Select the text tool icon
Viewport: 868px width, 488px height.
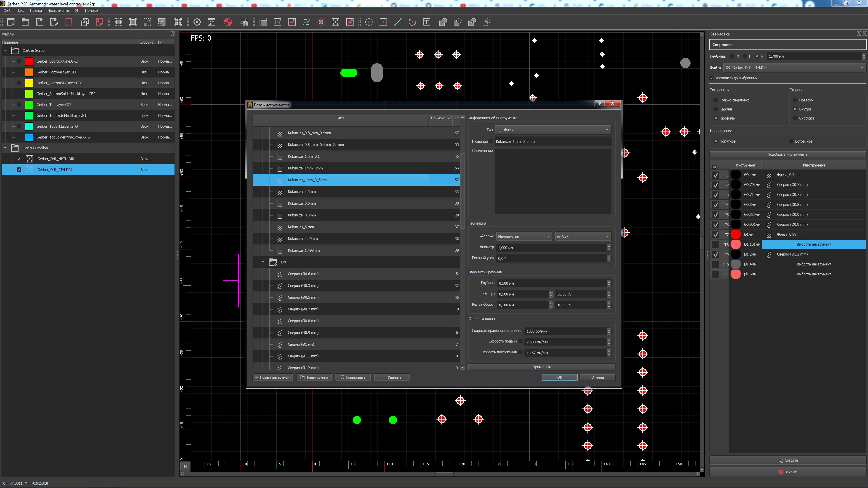click(x=427, y=22)
